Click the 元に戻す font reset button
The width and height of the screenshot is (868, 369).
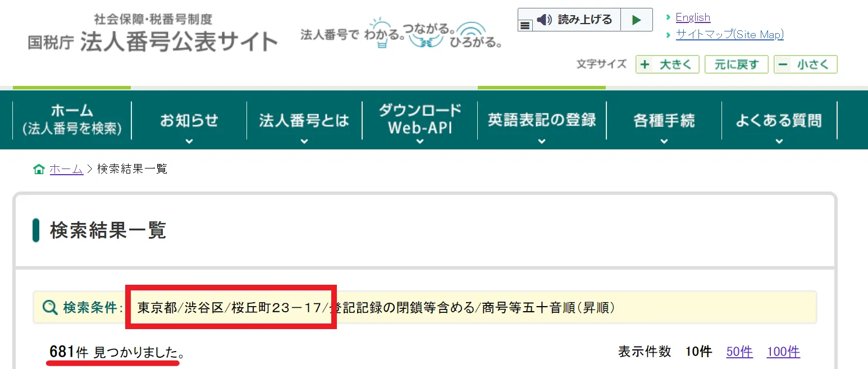pyautogui.click(x=736, y=64)
